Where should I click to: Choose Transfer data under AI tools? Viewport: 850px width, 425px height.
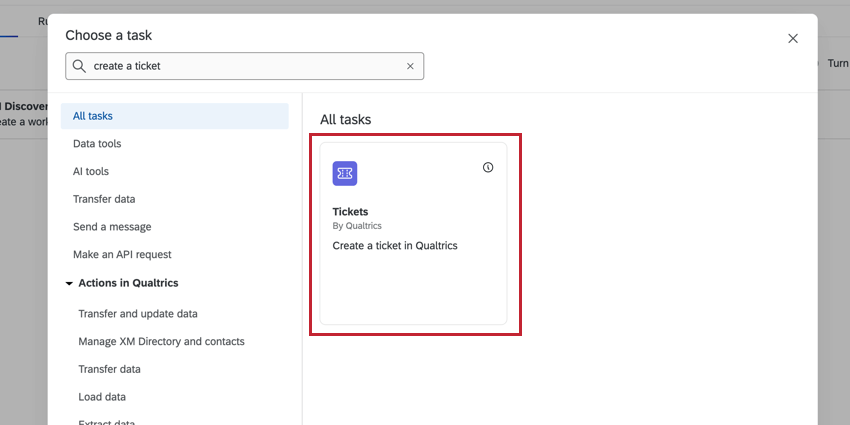pyautogui.click(x=104, y=199)
